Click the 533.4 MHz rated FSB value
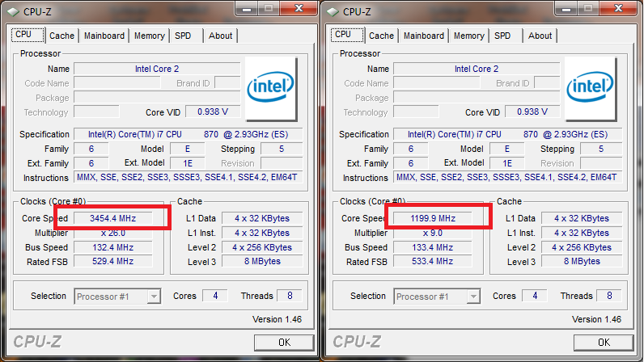This screenshot has width=644, height=362. (x=433, y=262)
